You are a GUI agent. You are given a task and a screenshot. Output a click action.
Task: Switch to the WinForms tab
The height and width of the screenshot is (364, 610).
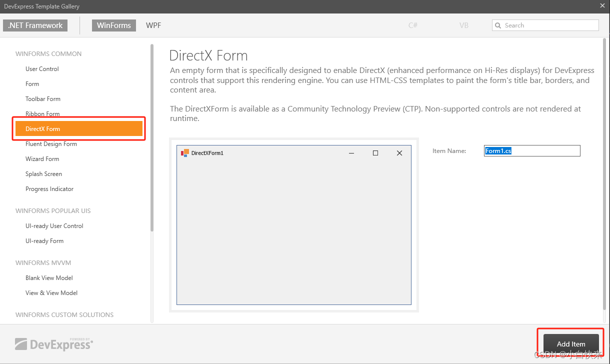113,25
